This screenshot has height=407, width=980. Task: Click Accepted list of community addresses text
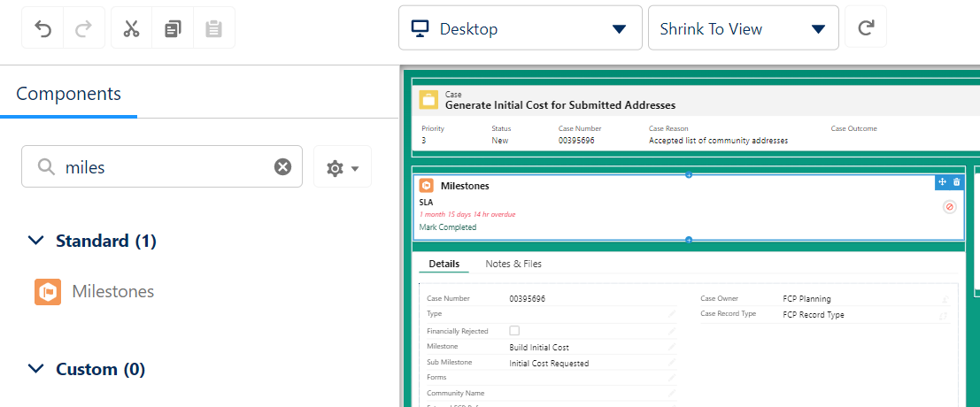(x=718, y=141)
